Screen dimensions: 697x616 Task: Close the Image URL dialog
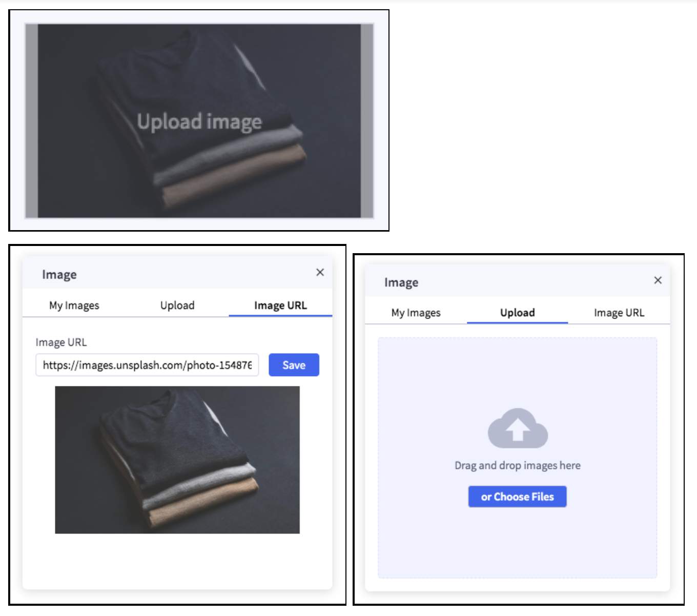(x=320, y=272)
